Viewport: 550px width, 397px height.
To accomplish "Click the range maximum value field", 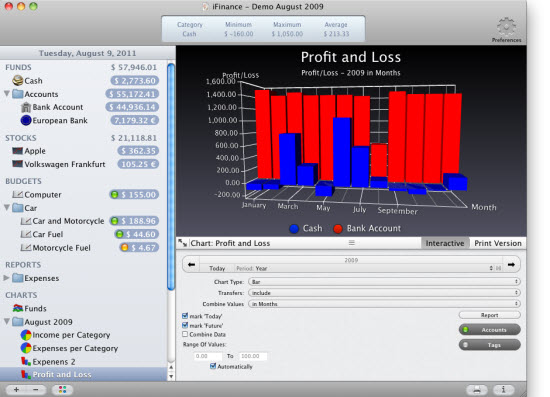I will pyautogui.click(x=253, y=356).
